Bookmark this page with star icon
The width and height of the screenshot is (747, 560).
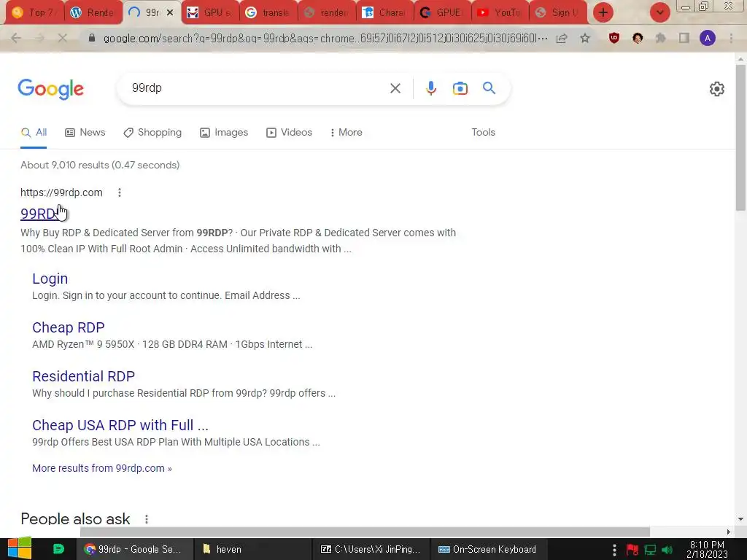tap(585, 38)
